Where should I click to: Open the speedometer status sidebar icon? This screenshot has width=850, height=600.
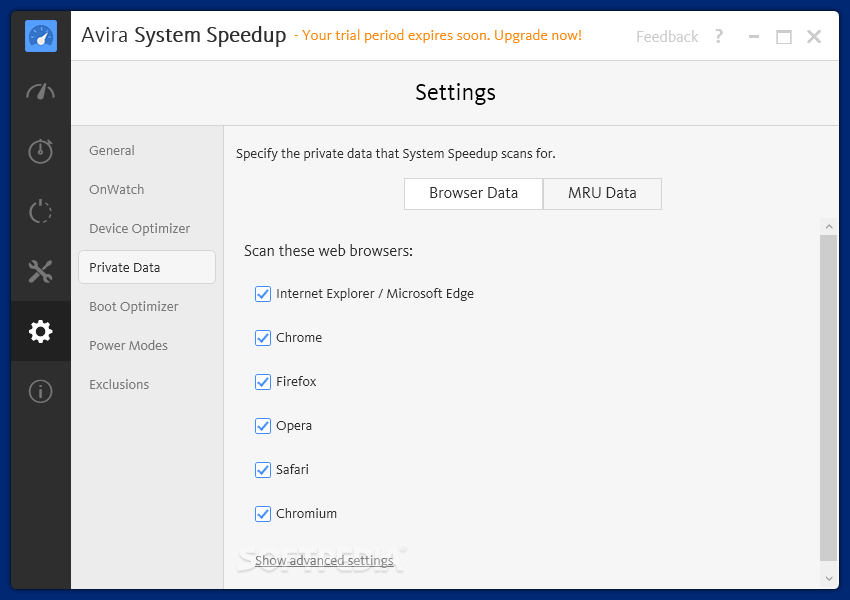[x=41, y=92]
